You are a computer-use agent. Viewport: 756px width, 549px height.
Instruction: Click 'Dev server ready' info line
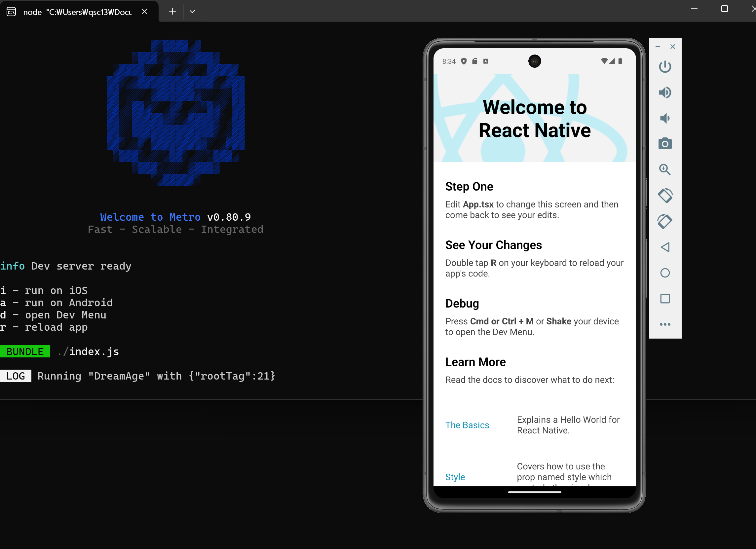coord(81,266)
